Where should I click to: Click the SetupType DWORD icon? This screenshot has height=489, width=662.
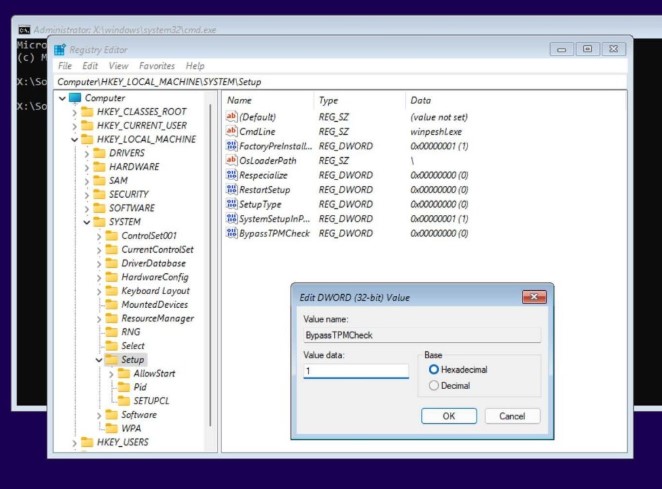coord(231,204)
